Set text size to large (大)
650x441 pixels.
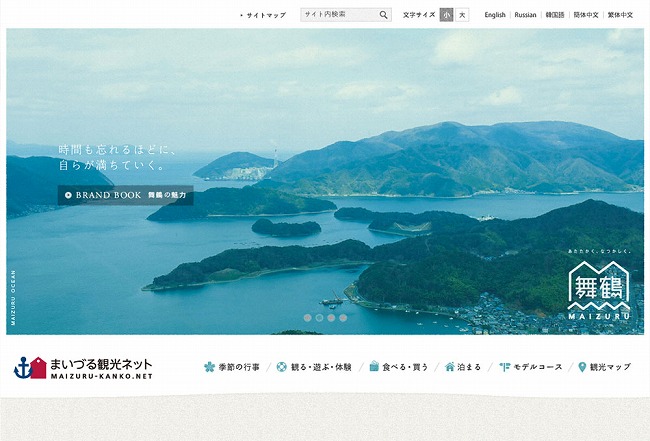(x=462, y=15)
